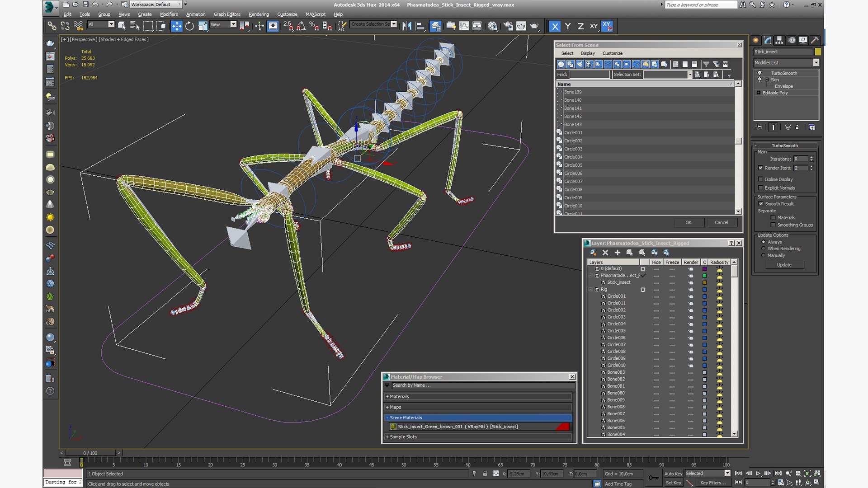Image resolution: width=868 pixels, height=488 pixels.
Task: Open the Hierarchy command panel tab
Action: tap(779, 40)
